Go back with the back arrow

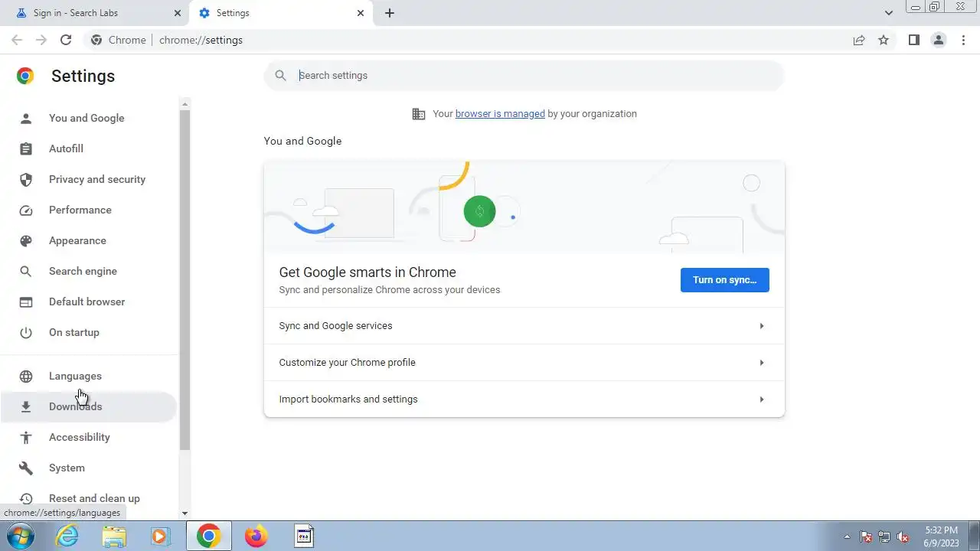[x=17, y=40]
